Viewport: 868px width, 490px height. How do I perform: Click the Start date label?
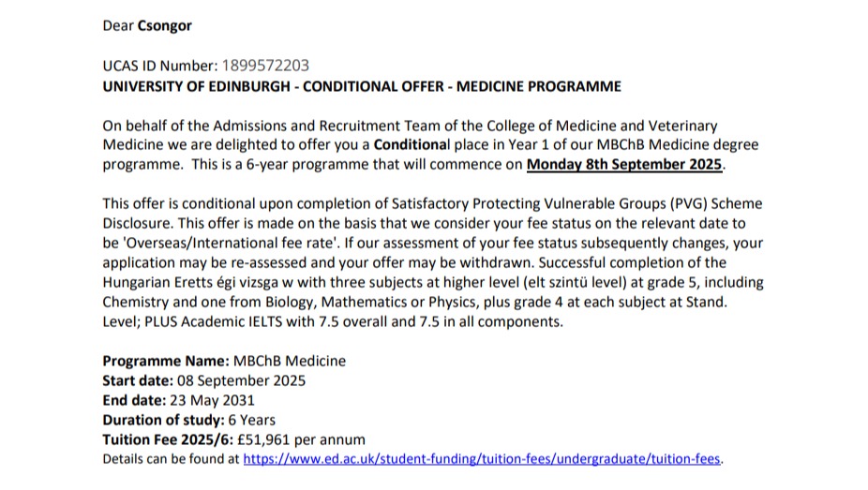coord(138,380)
